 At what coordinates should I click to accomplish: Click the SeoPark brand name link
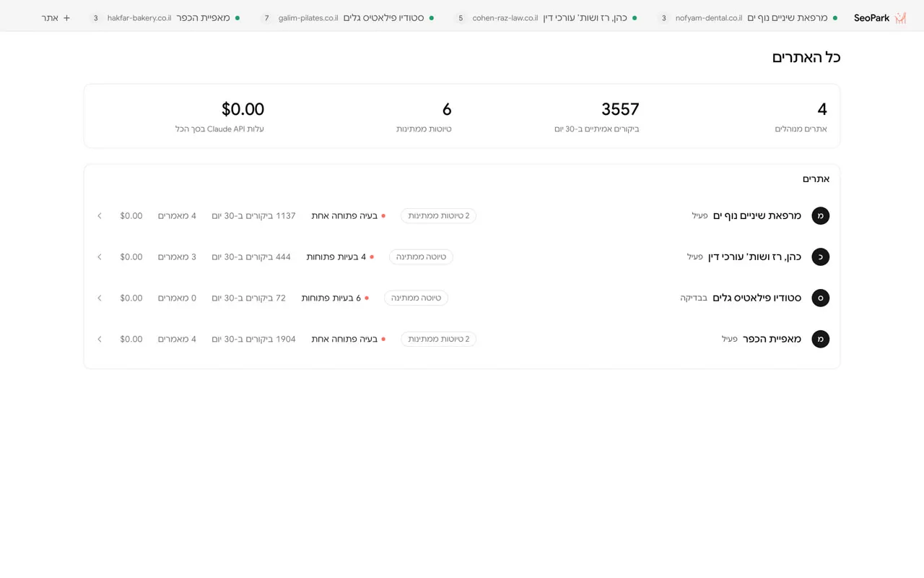coord(871,18)
